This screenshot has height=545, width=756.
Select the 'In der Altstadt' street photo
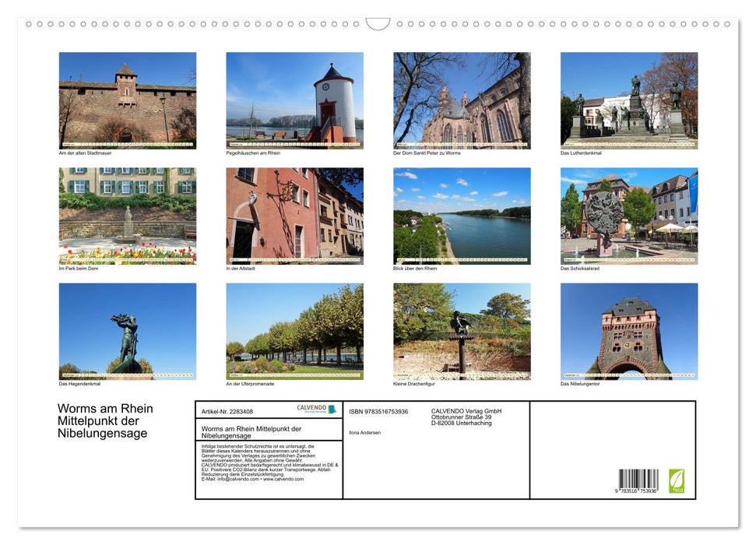(x=294, y=216)
